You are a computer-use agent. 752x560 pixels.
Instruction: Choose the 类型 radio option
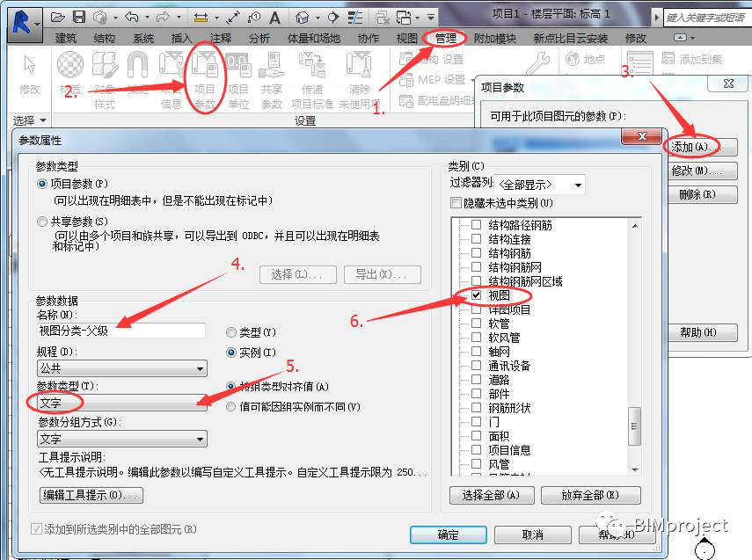point(231,332)
